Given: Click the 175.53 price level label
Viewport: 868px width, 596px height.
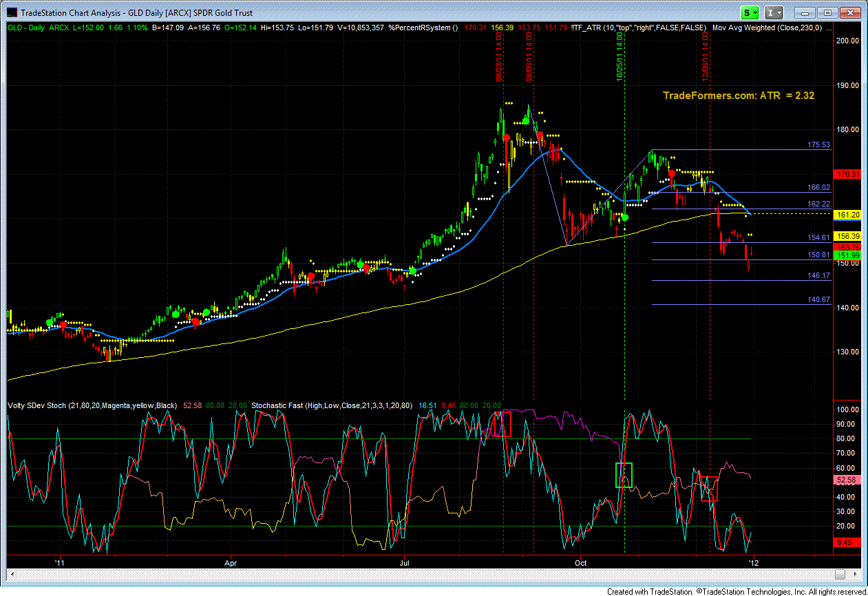Looking at the screenshot, I should pyautogui.click(x=819, y=145).
